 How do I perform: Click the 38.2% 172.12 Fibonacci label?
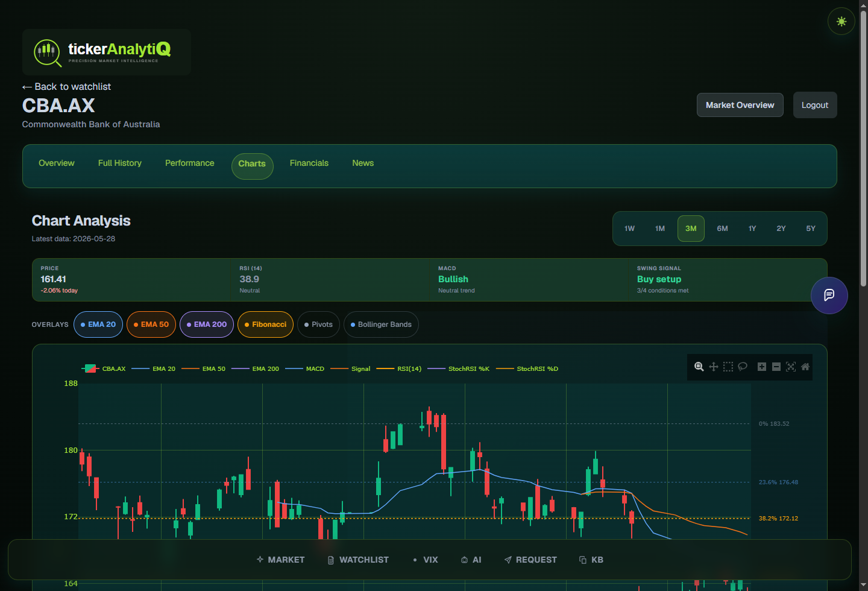click(778, 518)
